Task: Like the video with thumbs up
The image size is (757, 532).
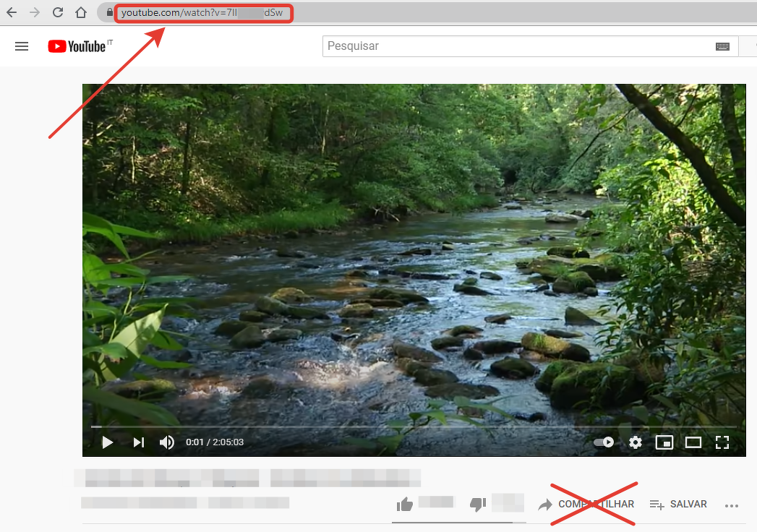Action: click(x=405, y=505)
